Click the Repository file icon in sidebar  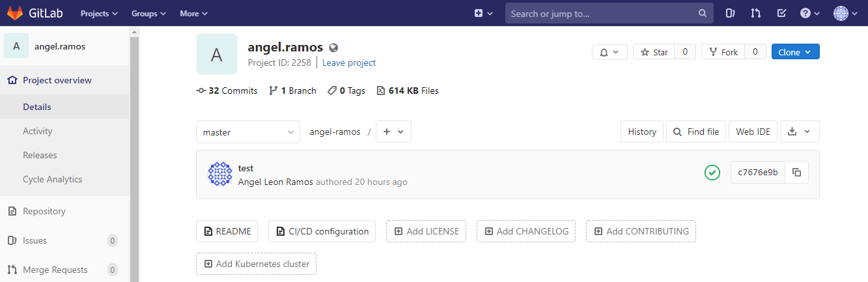[x=12, y=211]
